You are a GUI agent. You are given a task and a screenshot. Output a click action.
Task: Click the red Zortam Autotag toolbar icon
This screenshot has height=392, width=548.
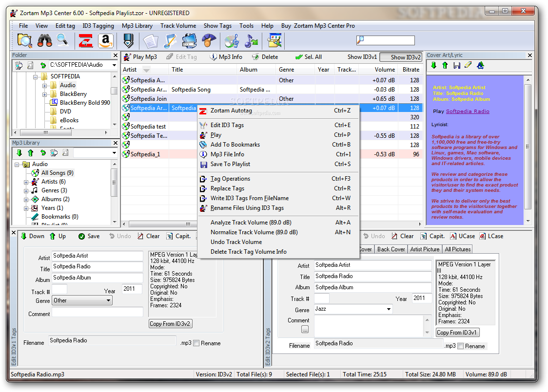pos(86,41)
